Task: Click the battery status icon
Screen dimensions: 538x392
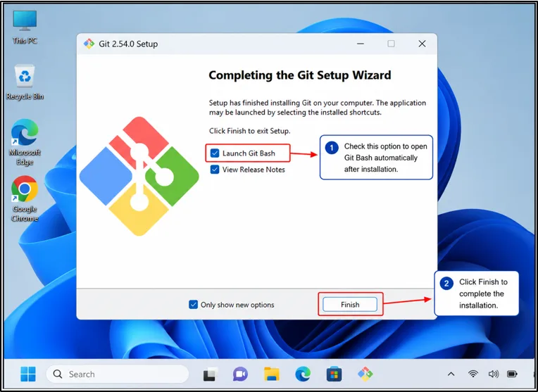Action: coord(512,374)
